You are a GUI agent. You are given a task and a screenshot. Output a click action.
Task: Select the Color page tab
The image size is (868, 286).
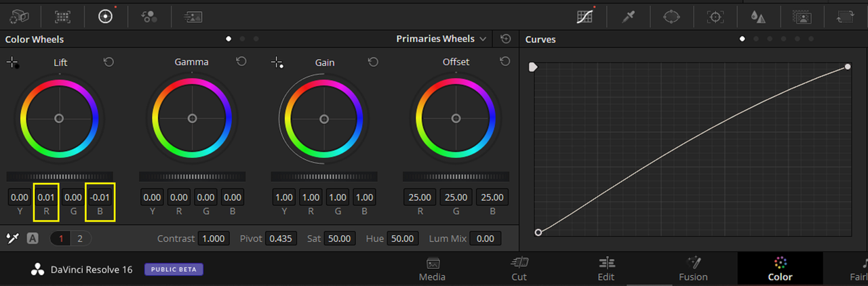[x=780, y=269]
